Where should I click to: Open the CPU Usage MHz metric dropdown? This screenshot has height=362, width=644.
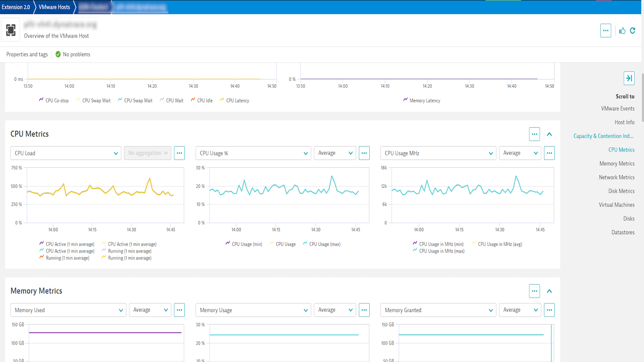pyautogui.click(x=438, y=153)
